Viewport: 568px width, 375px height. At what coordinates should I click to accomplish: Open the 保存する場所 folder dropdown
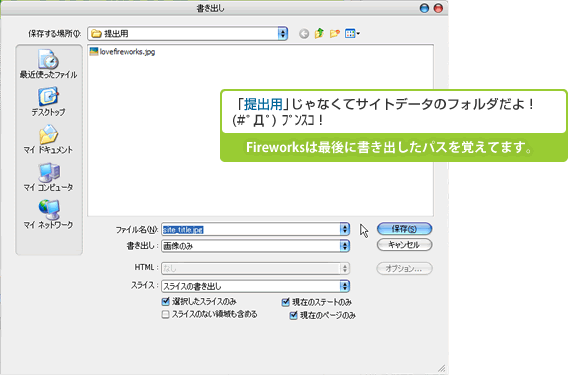188,34
